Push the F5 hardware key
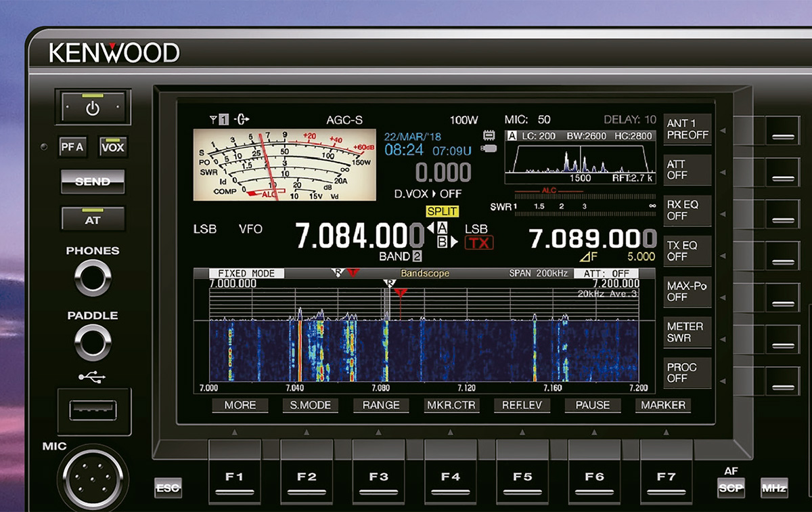 (x=522, y=472)
